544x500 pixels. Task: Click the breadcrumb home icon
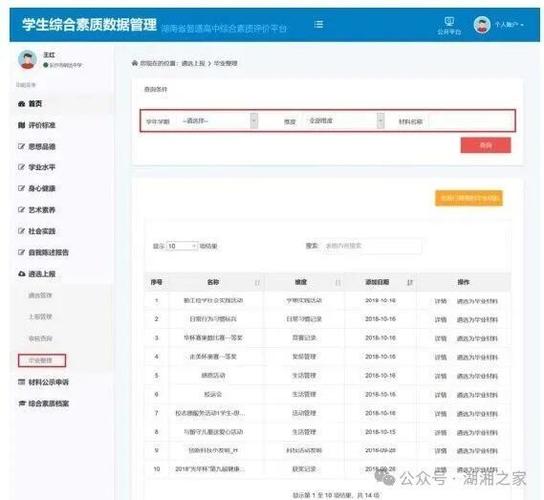135,63
